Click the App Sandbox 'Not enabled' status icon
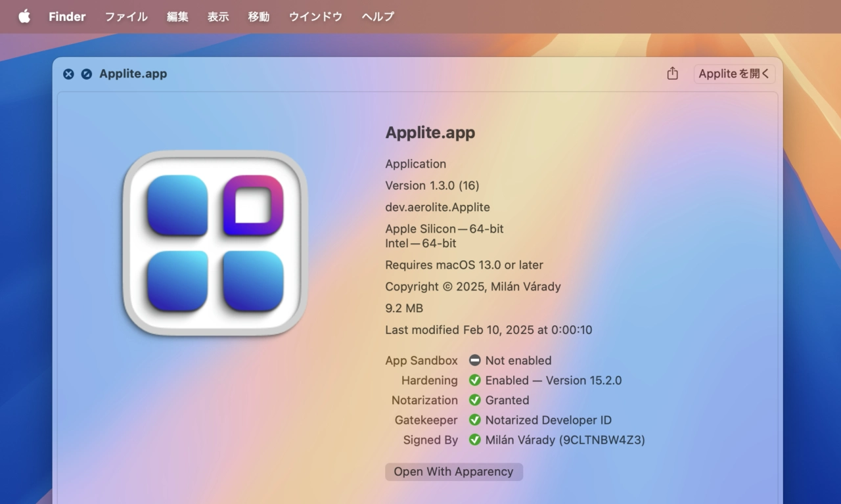This screenshot has height=504, width=841. click(475, 360)
